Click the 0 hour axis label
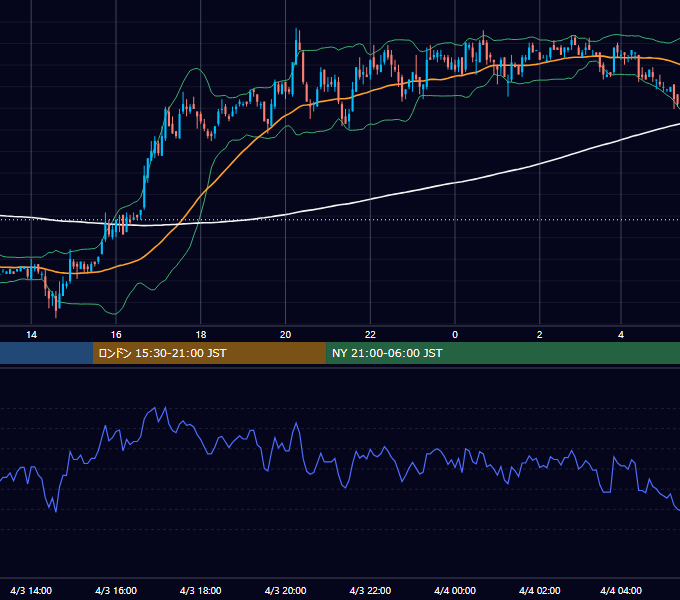 pyautogui.click(x=455, y=335)
